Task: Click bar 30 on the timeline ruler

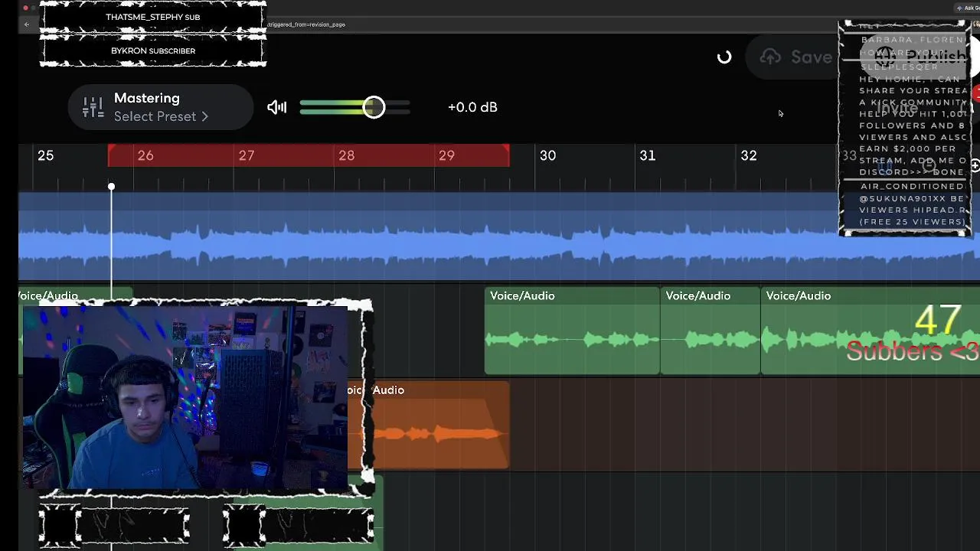Action: 547,155
